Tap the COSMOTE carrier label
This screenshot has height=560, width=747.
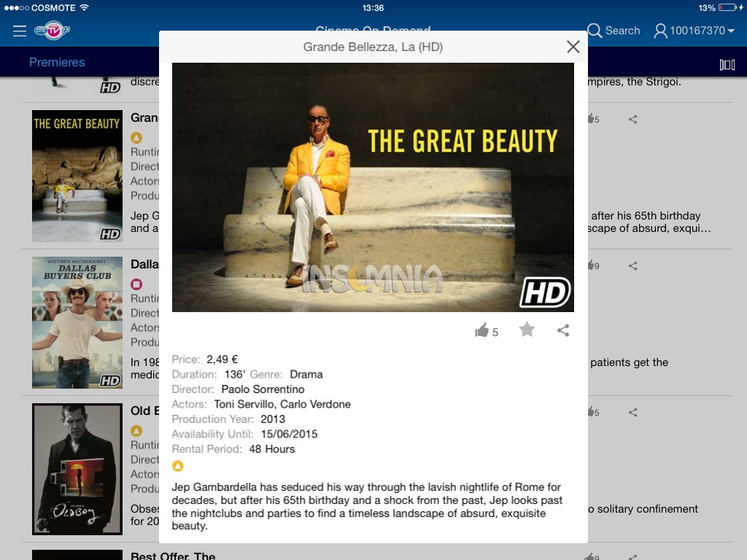[53, 8]
